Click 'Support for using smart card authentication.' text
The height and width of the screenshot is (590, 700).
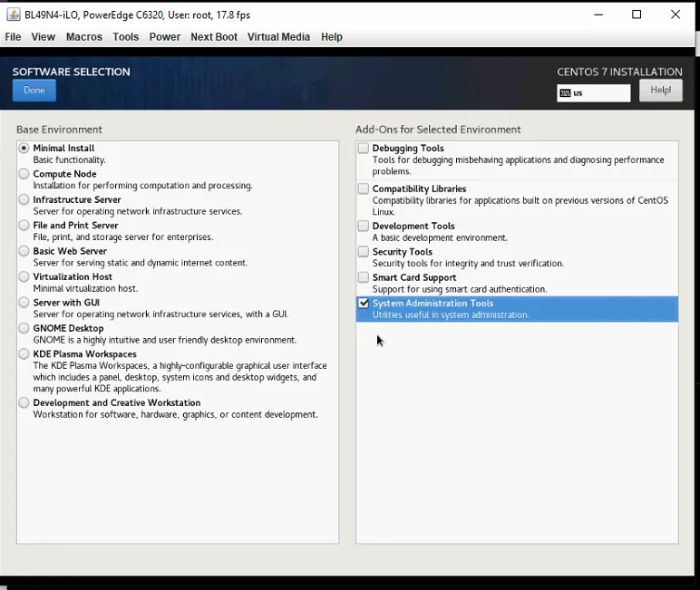click(x=460, y=289)
